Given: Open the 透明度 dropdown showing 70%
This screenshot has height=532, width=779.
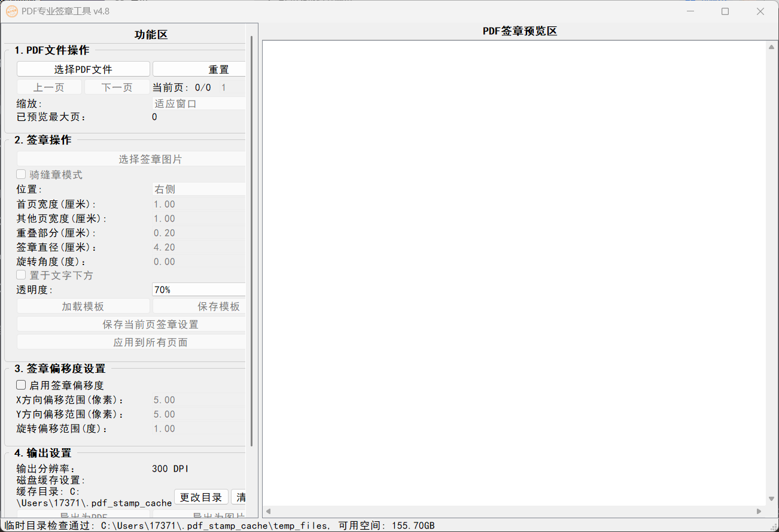Looking at the screenshot, I should (x=199, y=289).
